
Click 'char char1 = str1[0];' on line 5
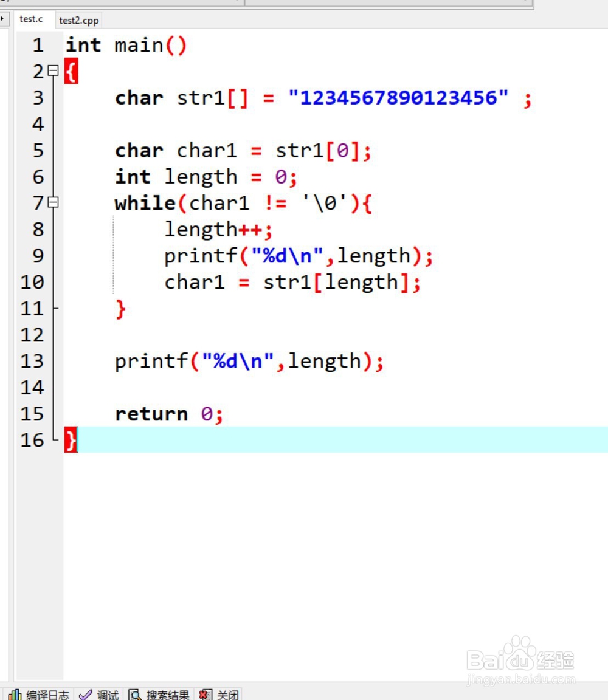coord(243,151)
